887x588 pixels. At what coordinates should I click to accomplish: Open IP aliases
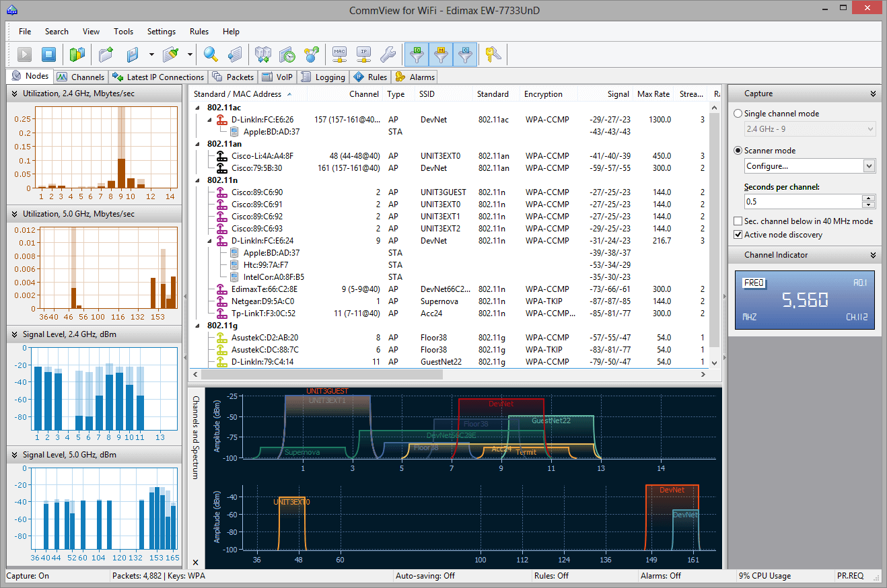point(363,54)
